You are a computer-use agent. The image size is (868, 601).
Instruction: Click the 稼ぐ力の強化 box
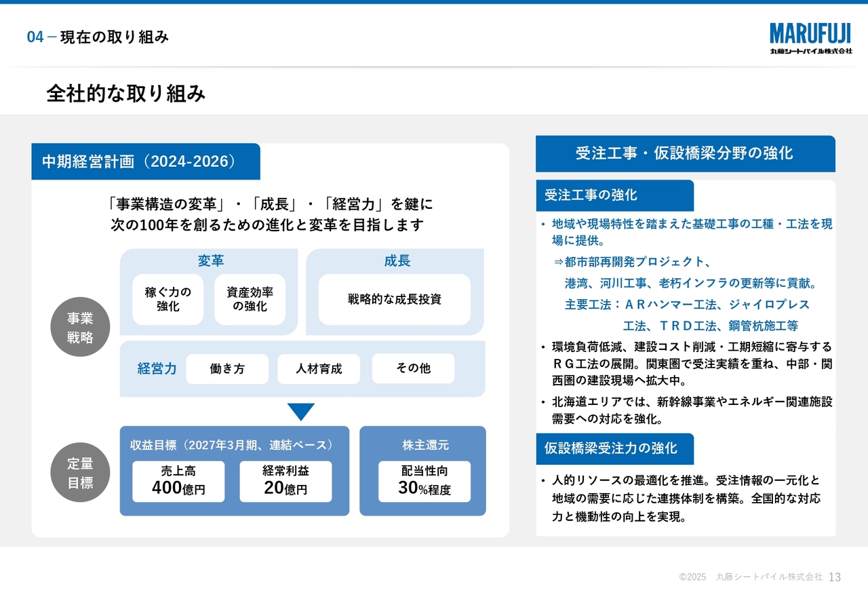click(168, 299)
